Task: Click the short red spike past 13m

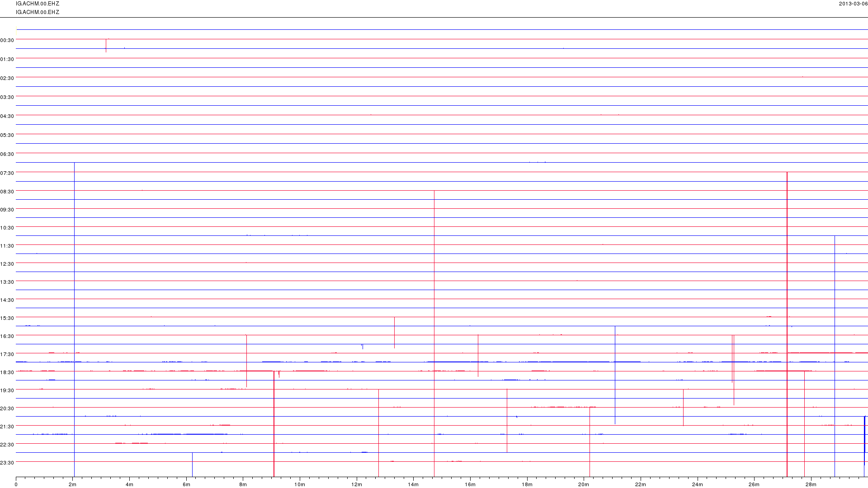Action: click(x=394, y=333)
